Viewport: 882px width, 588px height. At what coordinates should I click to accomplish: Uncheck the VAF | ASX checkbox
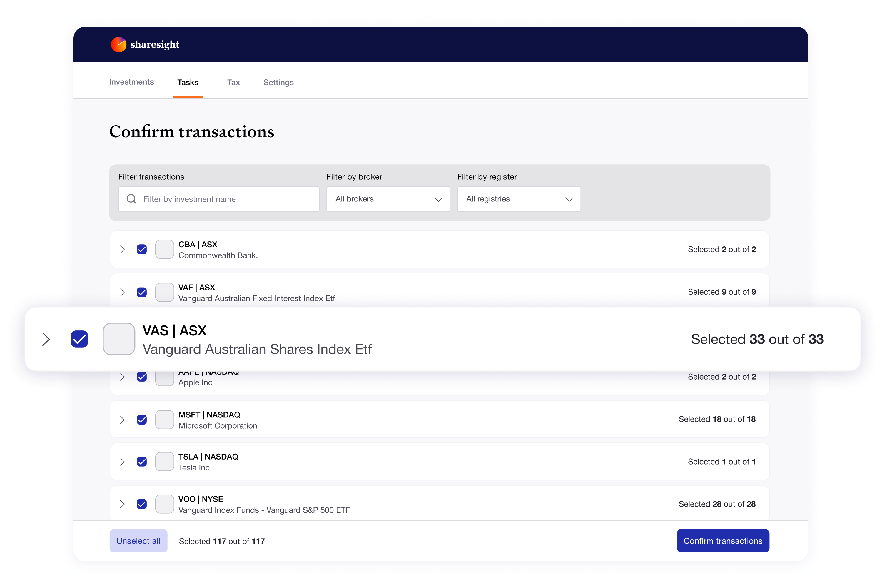pyautogui.click(x=142, y=292)
